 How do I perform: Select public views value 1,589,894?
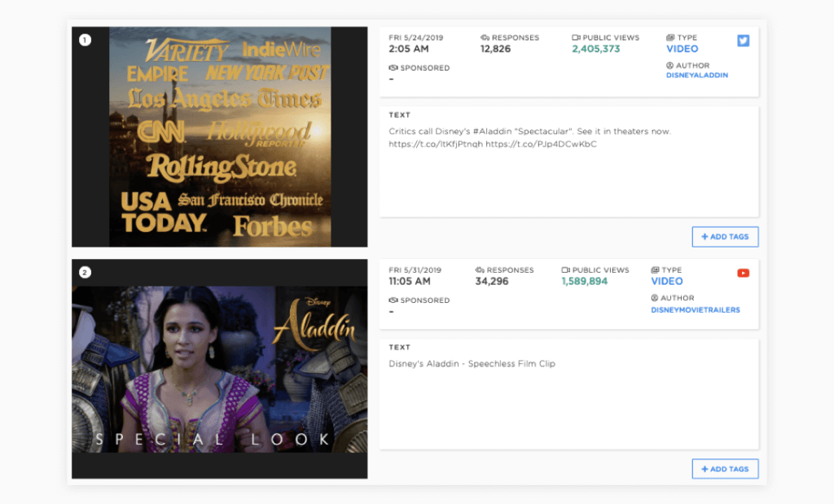tap(584, 281)
